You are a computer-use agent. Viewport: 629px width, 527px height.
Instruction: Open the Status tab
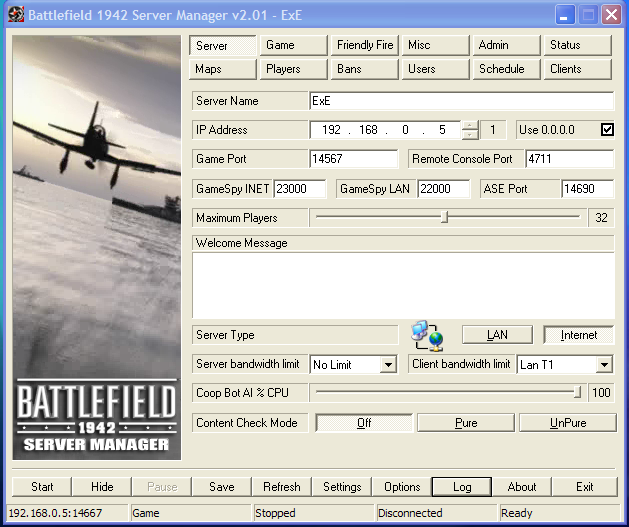point(578,45)
